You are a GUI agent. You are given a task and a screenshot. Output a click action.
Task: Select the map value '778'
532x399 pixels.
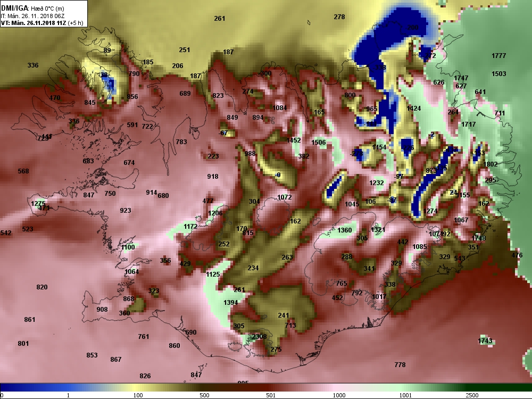tap(400, 365)
